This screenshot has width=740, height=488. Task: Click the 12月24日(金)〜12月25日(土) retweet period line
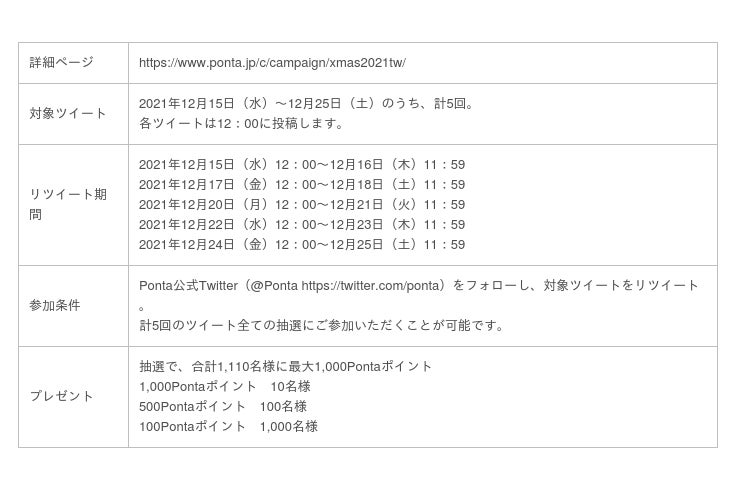pyautogui.click(x=302, y=245)
